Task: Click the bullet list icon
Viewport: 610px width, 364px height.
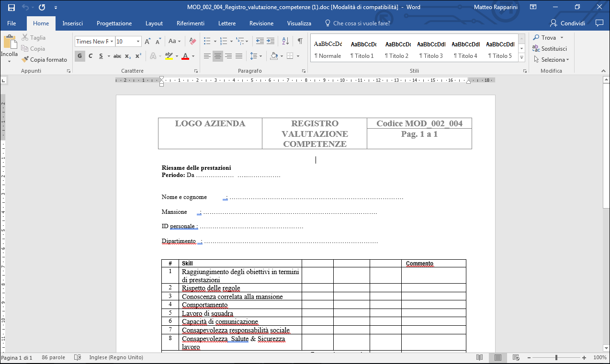Action: (x=208, y=42)
